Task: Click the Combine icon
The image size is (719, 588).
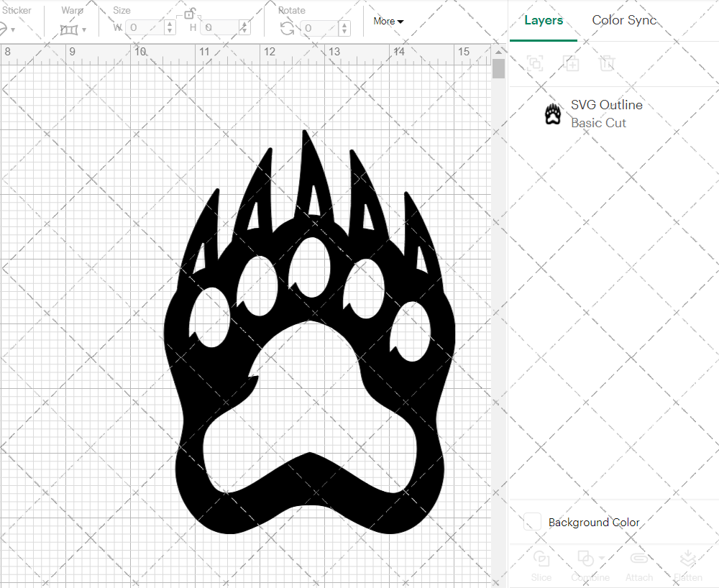Action: tap(585, 559)
